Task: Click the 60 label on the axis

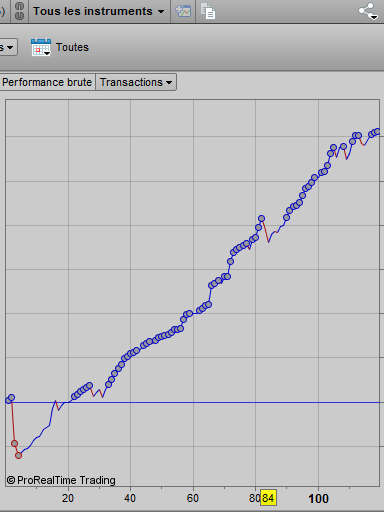Action: [193, 498]
